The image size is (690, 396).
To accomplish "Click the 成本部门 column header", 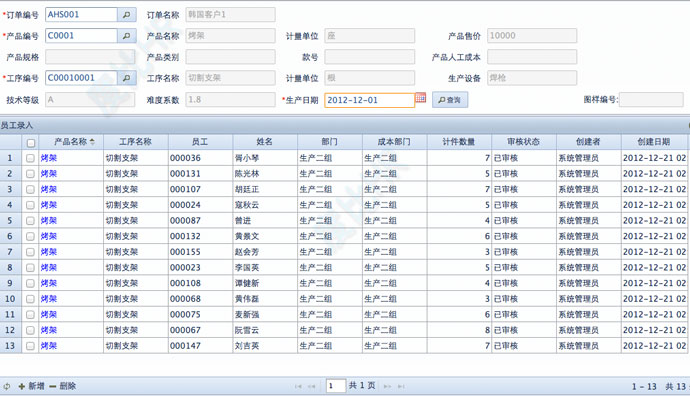I will tap(394, 142).
